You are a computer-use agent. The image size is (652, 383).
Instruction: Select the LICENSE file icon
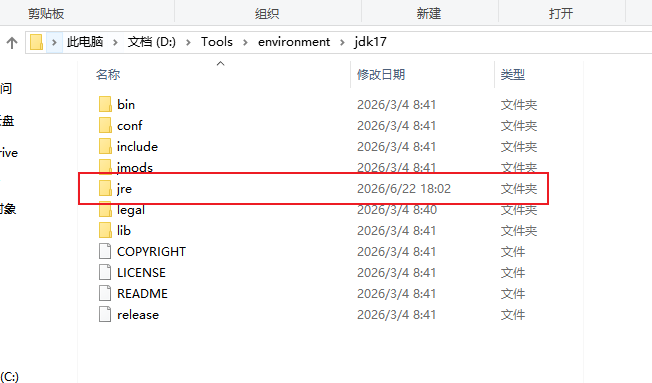click(x=105, y=272)
